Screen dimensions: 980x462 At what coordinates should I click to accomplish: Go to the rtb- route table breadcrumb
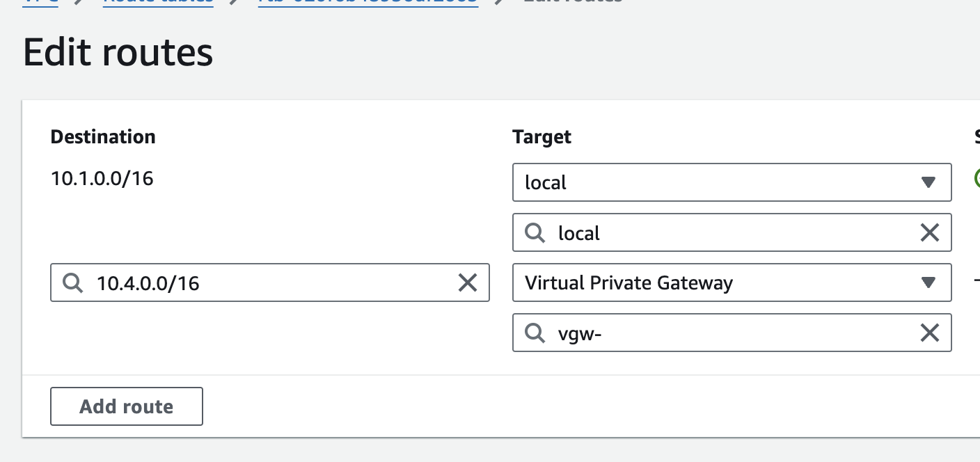(x=367, y=2)
